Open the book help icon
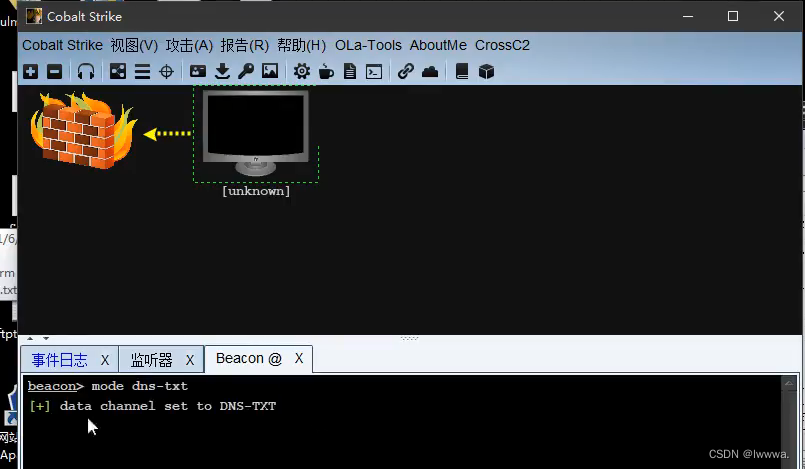 [x=462, y=71]
